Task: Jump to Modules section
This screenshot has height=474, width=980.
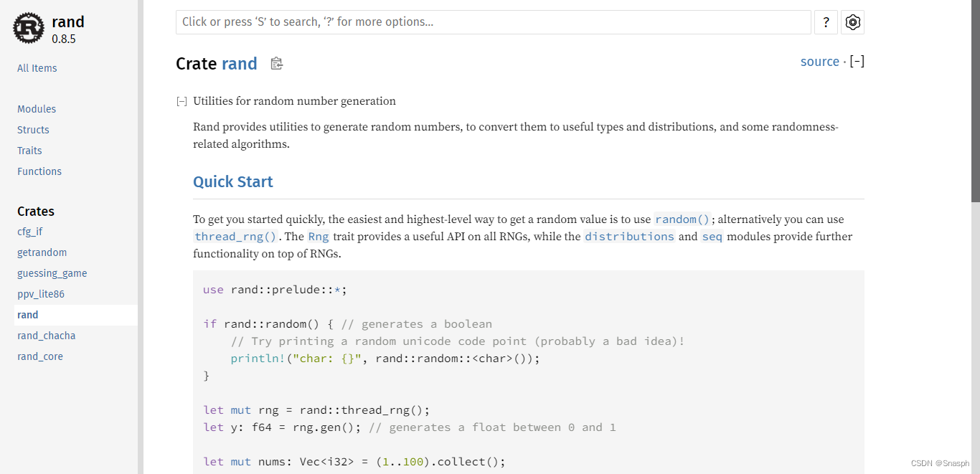Action: pyautogui.click(x=37, y=109)
